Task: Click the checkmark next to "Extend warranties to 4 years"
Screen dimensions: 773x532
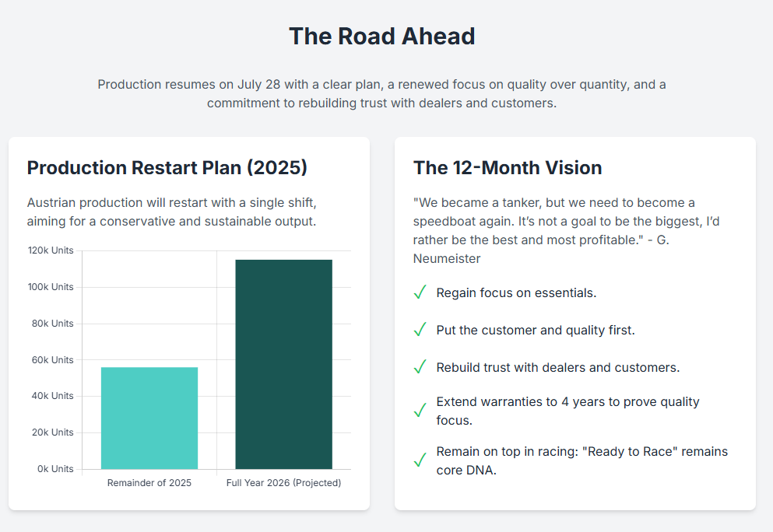Action: (420, 411)
